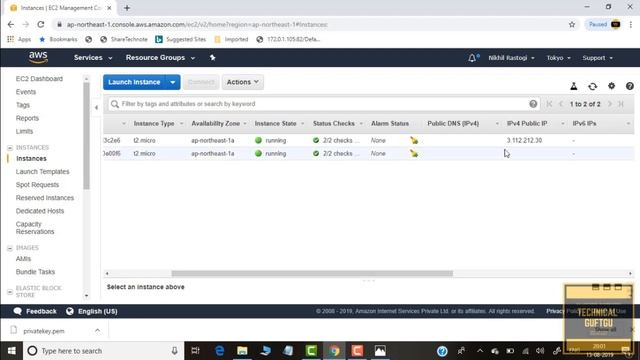Open Bundle Tasks in sidebar
Image resolution: width=640 pixels, height=360 pixels.
click(x=35, y=272)
